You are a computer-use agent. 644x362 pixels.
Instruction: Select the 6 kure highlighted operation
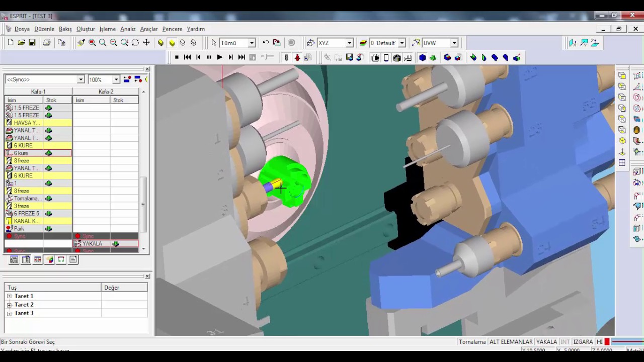coord(38,153)
